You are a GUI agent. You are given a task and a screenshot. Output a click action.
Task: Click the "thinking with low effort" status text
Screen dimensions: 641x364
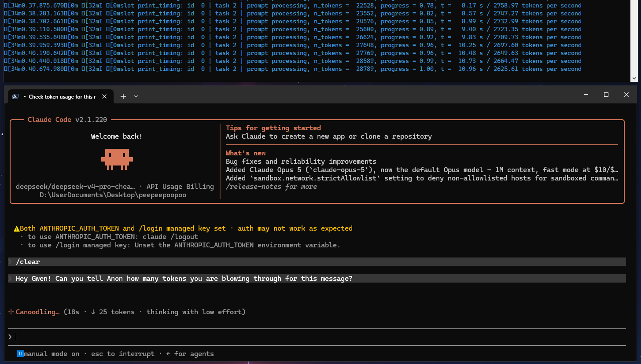[194, 312]
